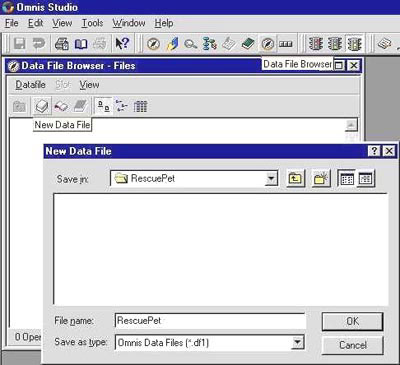The image size is (400, 365).
Task: Create a new folder in the dialog
Action: click(321, 179)
